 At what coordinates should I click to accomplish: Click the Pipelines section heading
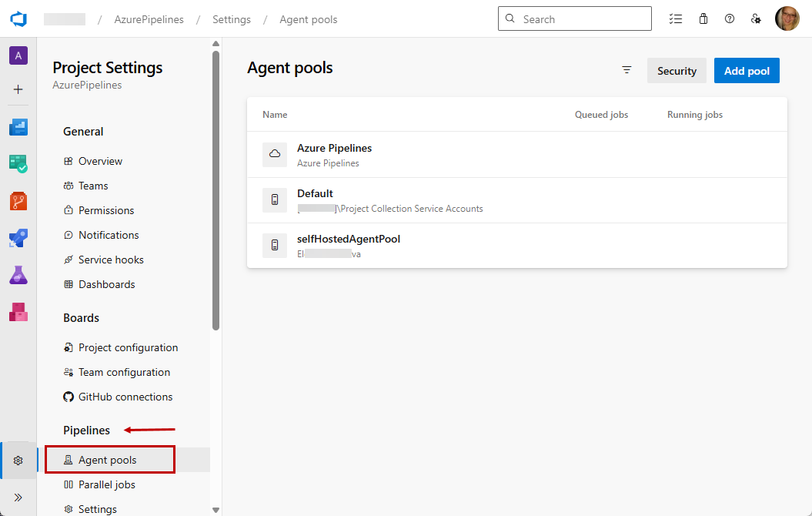click(86, 431)
